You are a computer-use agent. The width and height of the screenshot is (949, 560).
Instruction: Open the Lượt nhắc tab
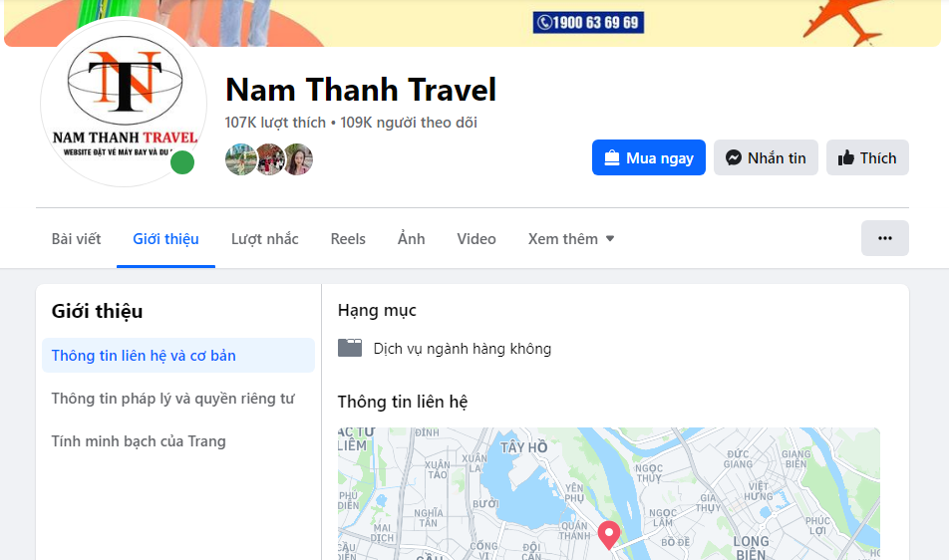264,239
